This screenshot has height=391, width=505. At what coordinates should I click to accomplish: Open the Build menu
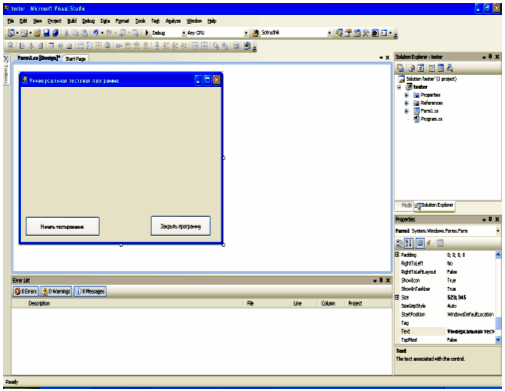pyautogui.click(x=72, y=21)
